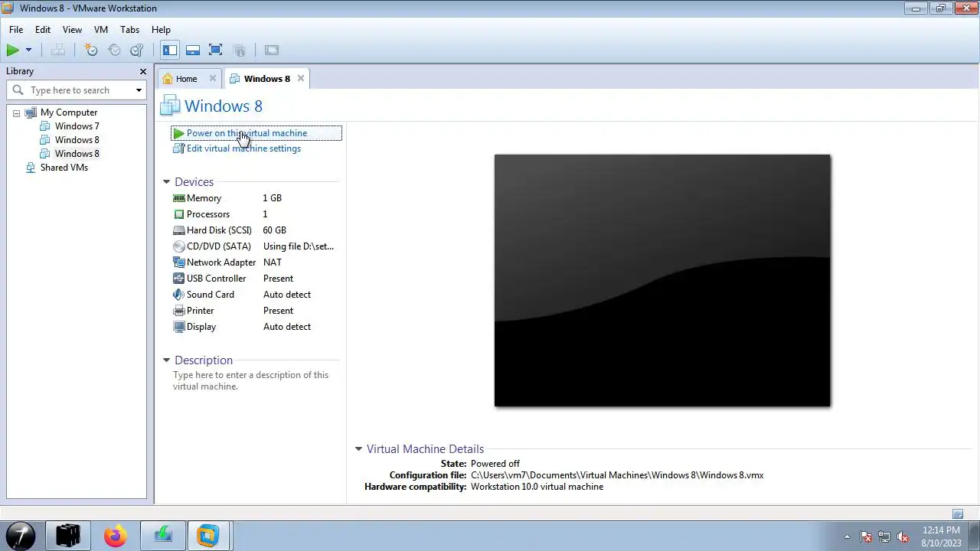Open the Library search filter dropdown
Image resolution: width=980 pixels, height=551 pixels.
[x=139, y=90]
